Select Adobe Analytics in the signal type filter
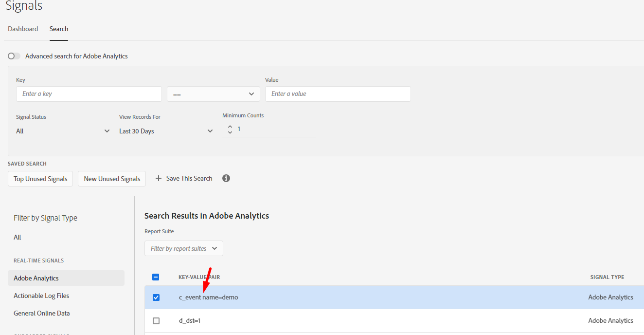Viewport: 644px width, 335px height. (x=66, y=278)
